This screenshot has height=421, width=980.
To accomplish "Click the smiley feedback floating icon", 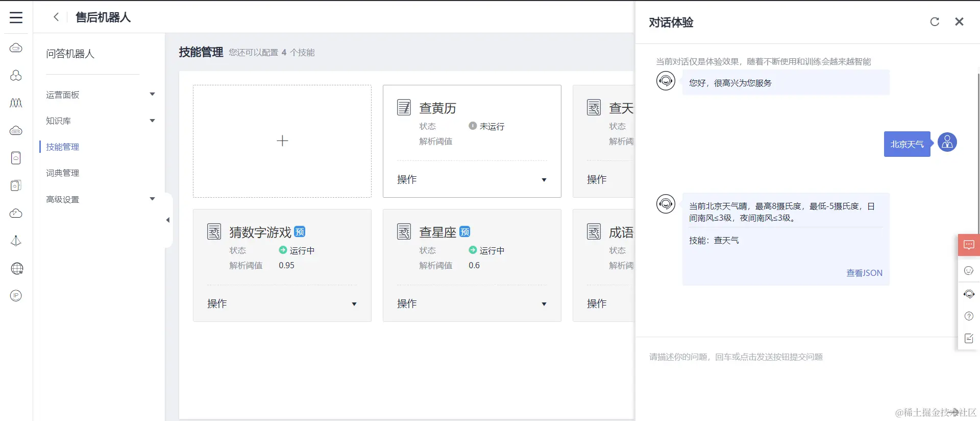I will click(x=969, y=270).
